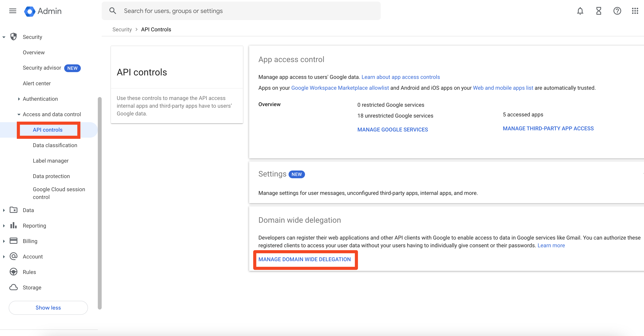Click '5 accessed apps' text
The image size is (644, 336).
tap(523, 114)
